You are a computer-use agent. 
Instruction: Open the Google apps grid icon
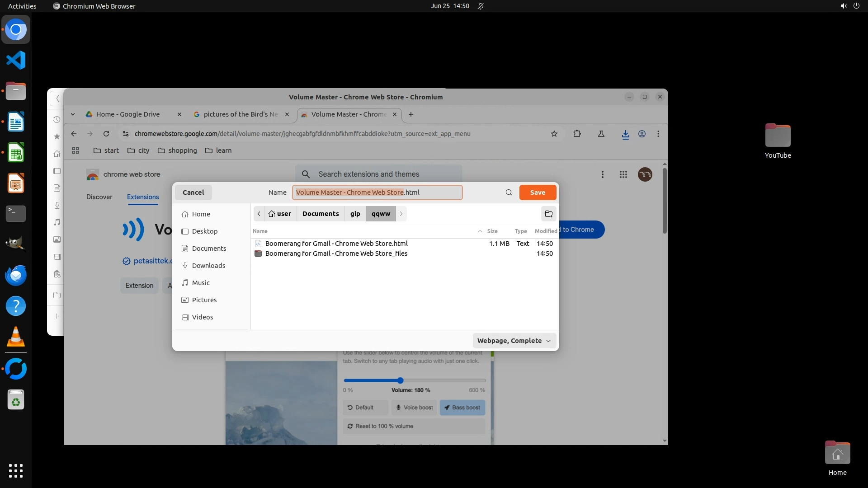pos(623,174)
